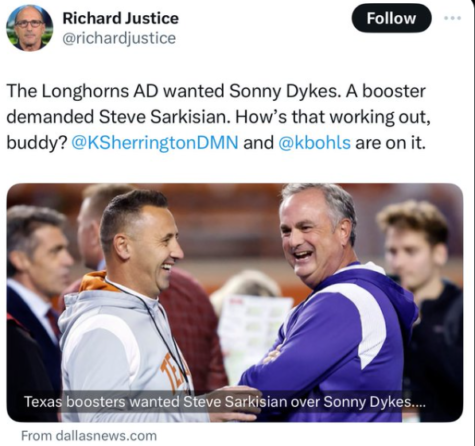Open the article headline caption overlay
475x446 pixels.
(x=225, y=402)
